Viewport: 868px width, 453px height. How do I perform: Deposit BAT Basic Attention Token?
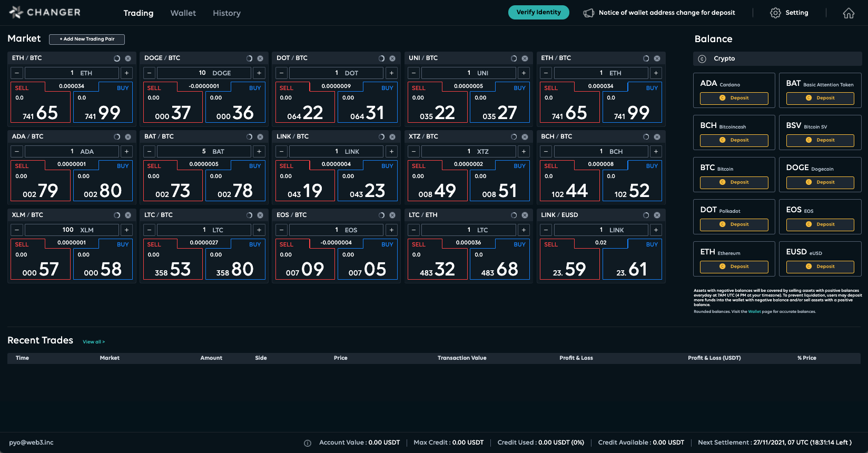click(820, 98)
